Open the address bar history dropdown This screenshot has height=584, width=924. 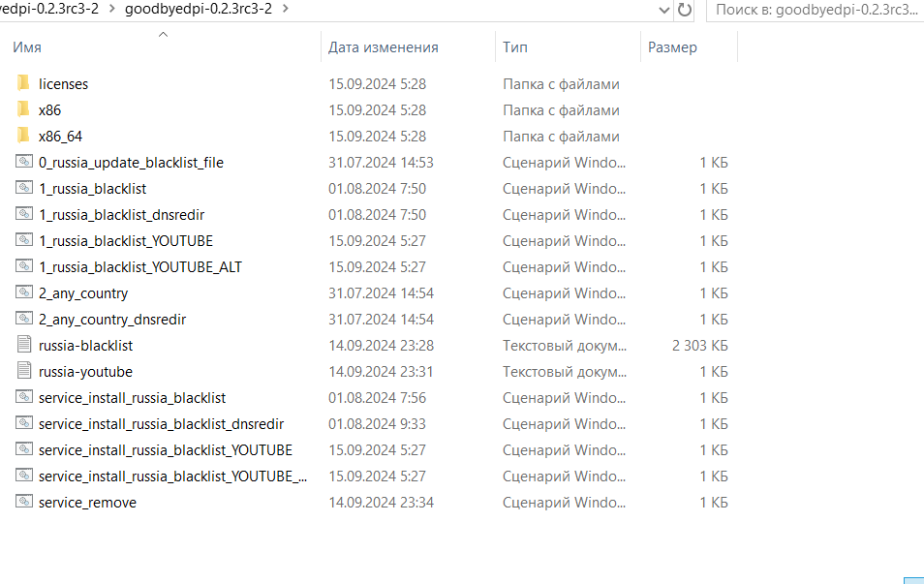[x=664, y=10]
